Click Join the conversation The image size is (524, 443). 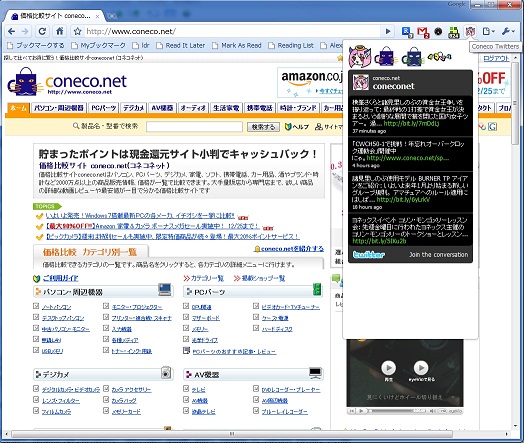tap(438, 255)
